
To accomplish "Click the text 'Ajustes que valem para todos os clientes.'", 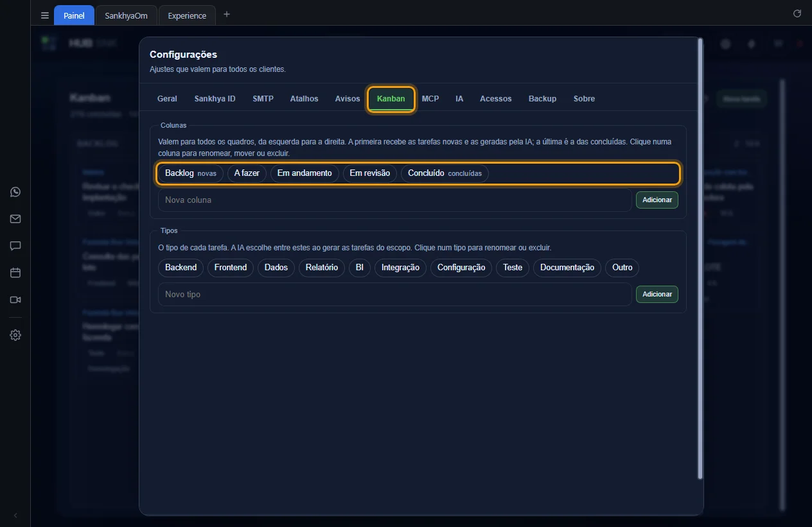I will pyautogui.click(x=218, y=69).
